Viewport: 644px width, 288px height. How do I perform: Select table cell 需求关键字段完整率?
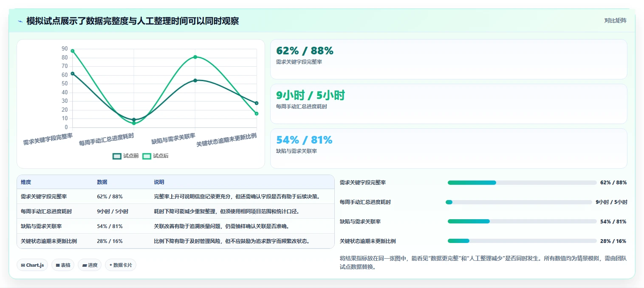pyautogui.click(x=44, y=197)
